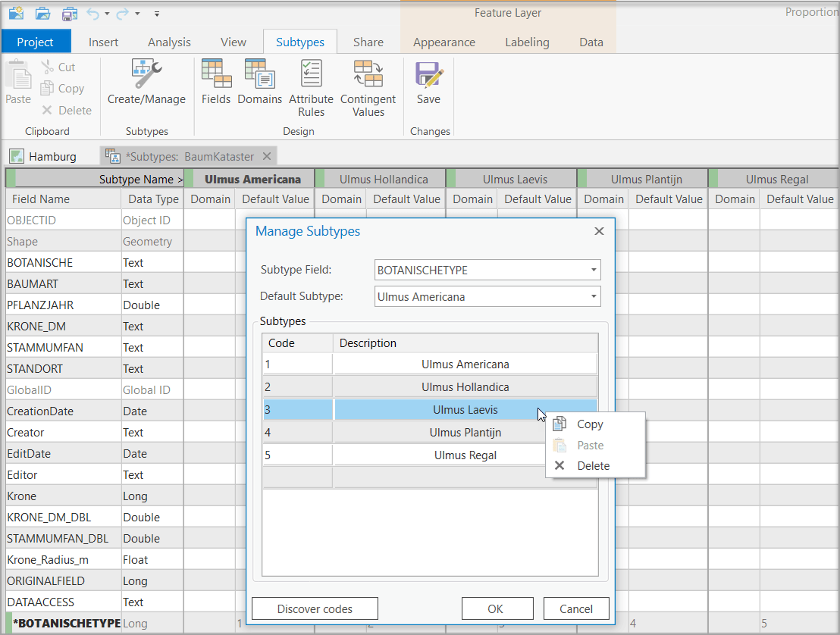The height and width of the screenshot is (635, 840).
Task: Click the Discover codes button
Action: [x=315, y=608]
